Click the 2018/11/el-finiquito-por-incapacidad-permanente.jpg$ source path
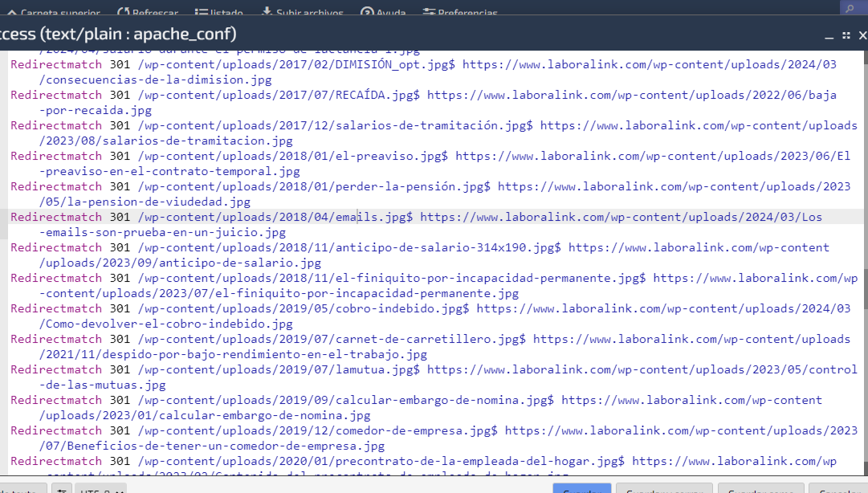 point(392,278)
